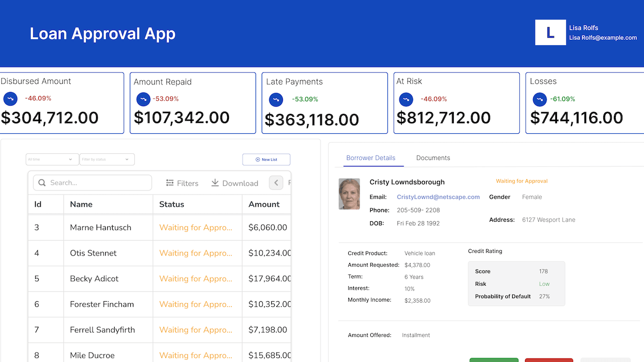Click the New List button
The width and height of the screenshot is (644, 362).
coord(266,159)
